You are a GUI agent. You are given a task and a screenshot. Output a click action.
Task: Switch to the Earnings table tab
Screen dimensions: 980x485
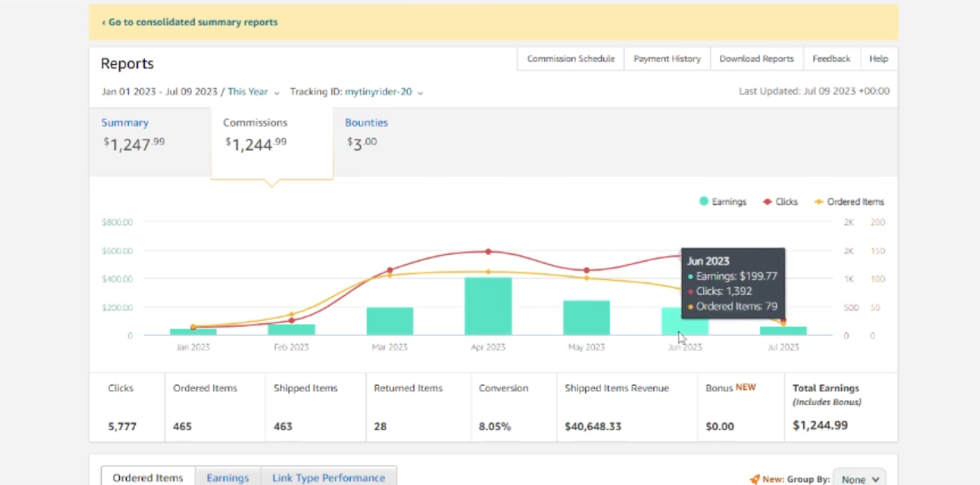coord(227,478)
